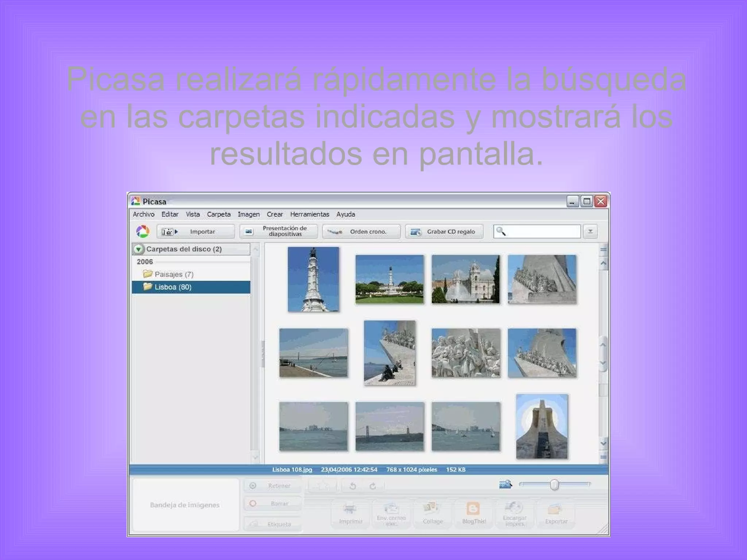Open the search options dropdown arrow
The height and width of the screenshot is (560, 747).
click(x=590, y=231)
